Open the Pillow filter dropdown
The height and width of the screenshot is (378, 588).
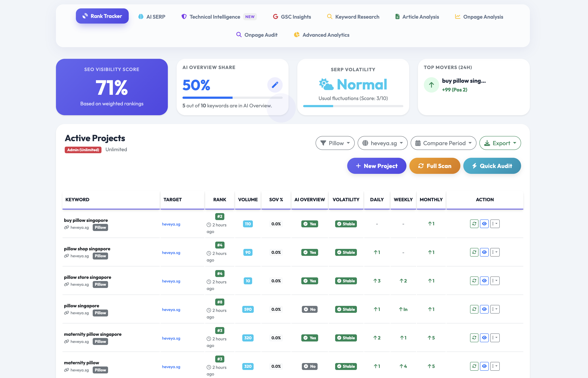pyautogui.click(x=335, y=143)
